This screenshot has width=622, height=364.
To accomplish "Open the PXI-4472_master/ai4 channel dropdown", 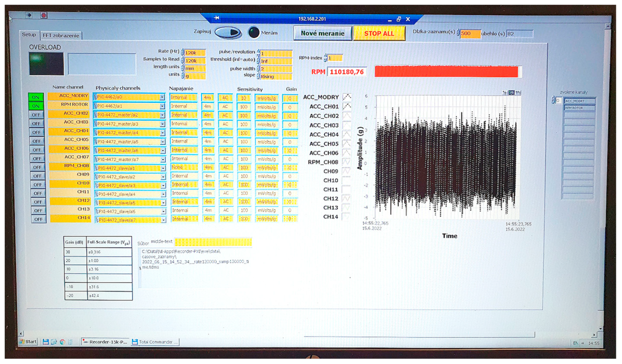I will click(163, 133).
